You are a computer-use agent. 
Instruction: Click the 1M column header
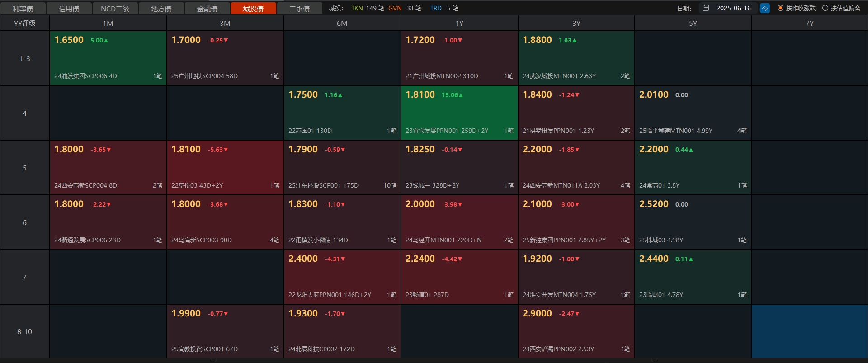[x=108, y=23]
